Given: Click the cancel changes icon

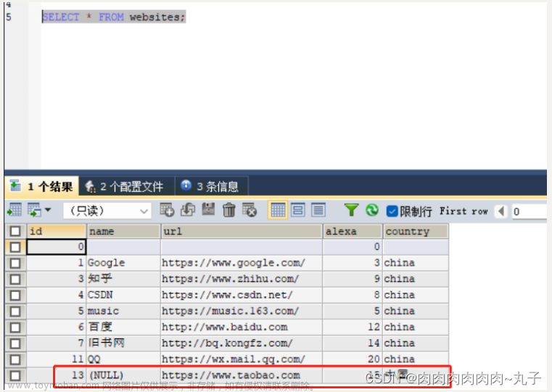Looking at the screenshot, I should (x=250, y=210).
